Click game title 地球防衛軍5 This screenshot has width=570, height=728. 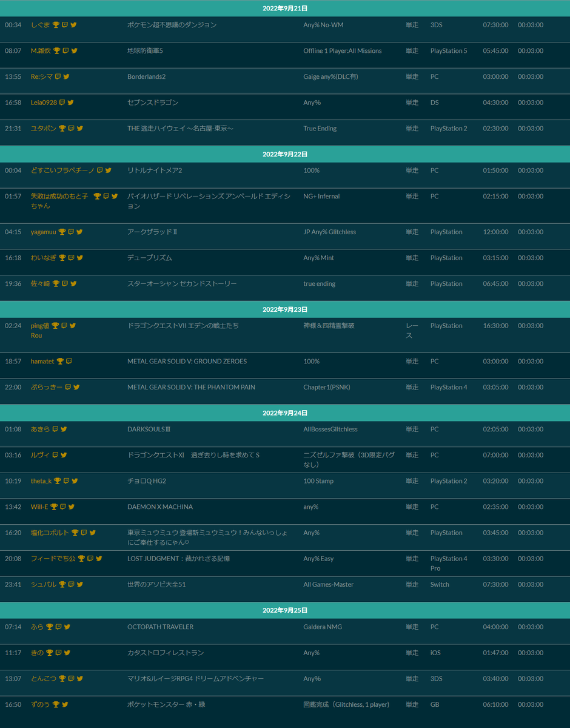click(145, 51)
